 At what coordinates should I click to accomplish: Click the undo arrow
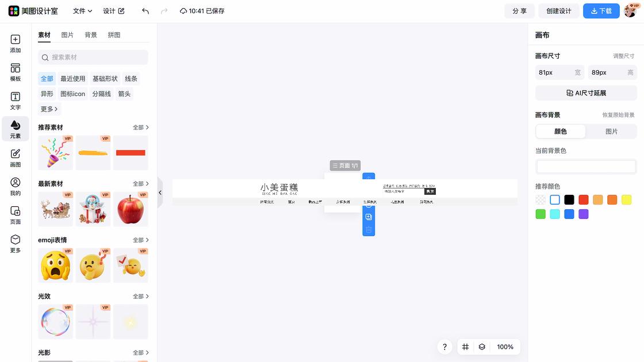145,11
